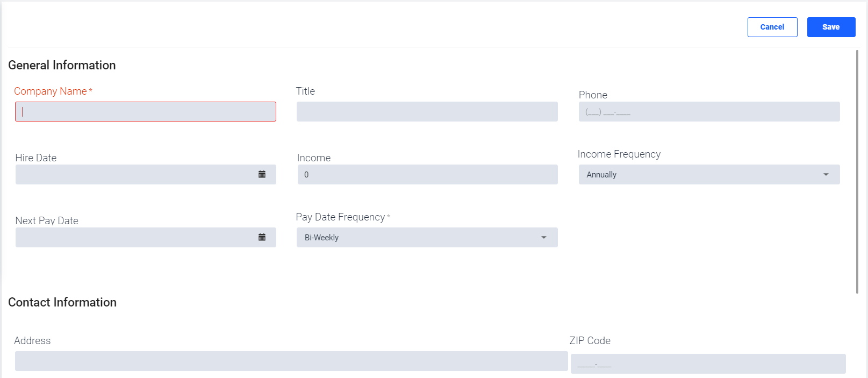Viewport: 868px width, 378px height.
Task: Click the Annually value in Income Frequency
Action: pyautogui.click(x=601, y=175)
